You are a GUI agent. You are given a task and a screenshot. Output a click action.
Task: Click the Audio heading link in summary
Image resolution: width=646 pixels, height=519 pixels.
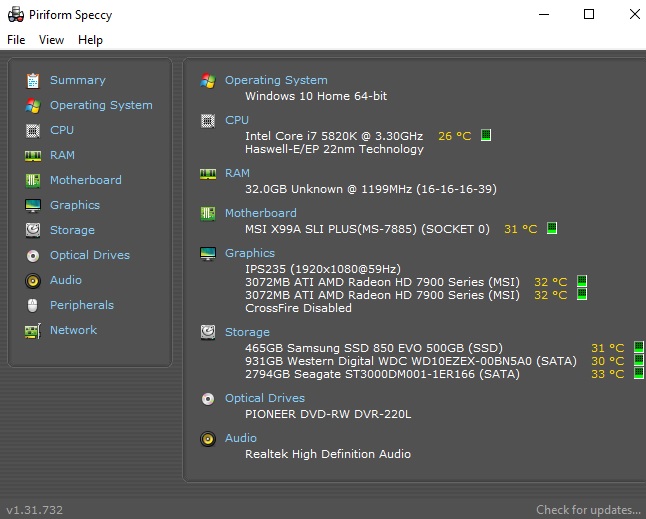241,438
